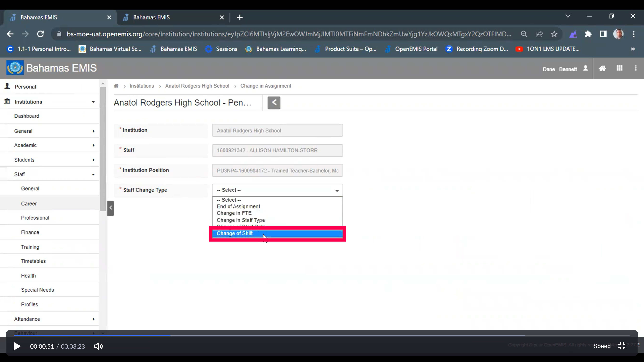Open the Personal sidebar section
The image size is (644, 362).
click(49, 87)
